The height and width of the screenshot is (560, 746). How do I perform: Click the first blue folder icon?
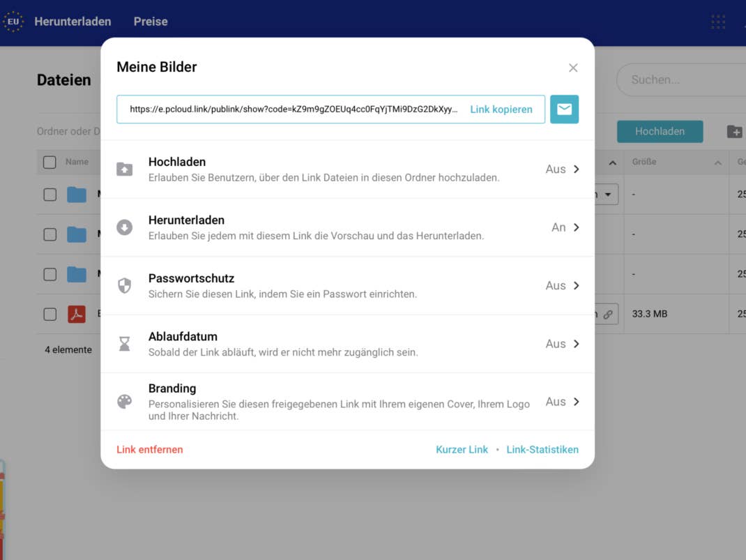pos(77,195)
